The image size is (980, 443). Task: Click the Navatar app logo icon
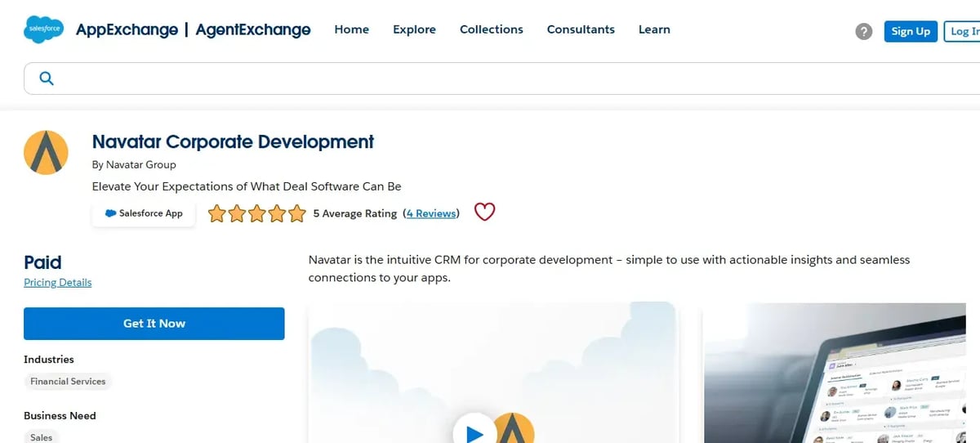[x=46, y=152]
